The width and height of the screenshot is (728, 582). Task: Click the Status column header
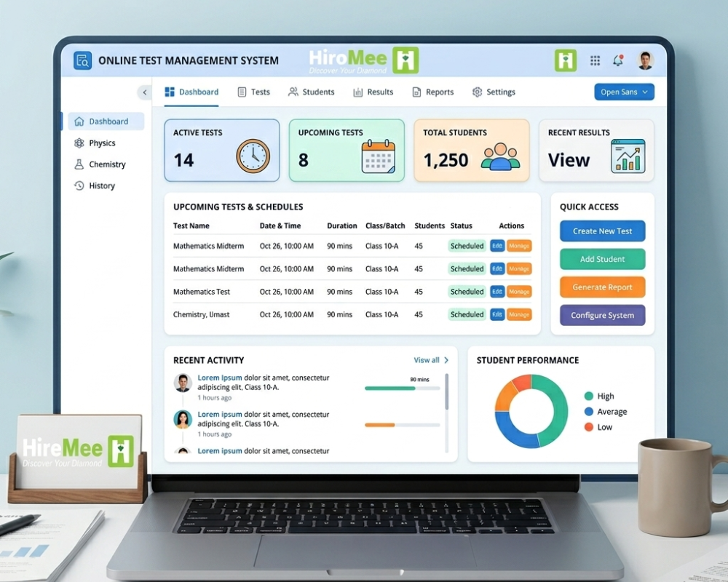pos(461,226)
